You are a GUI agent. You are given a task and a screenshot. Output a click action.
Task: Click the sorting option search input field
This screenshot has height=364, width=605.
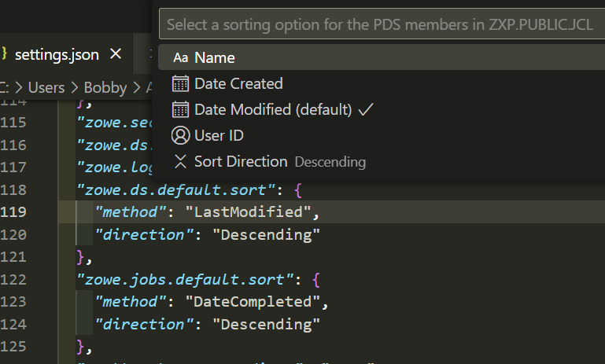[382, 24]
